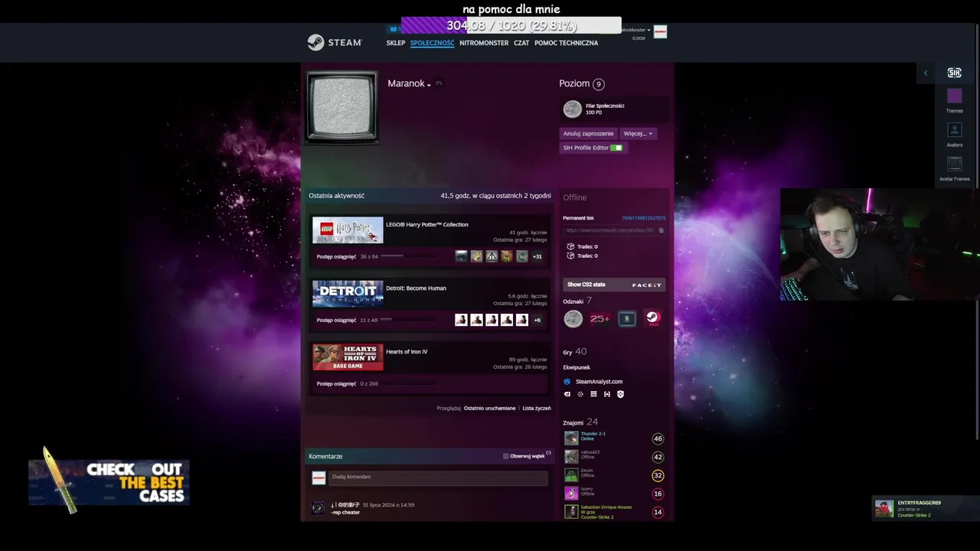Click the permanent link Steam ID number

point(643,218)
